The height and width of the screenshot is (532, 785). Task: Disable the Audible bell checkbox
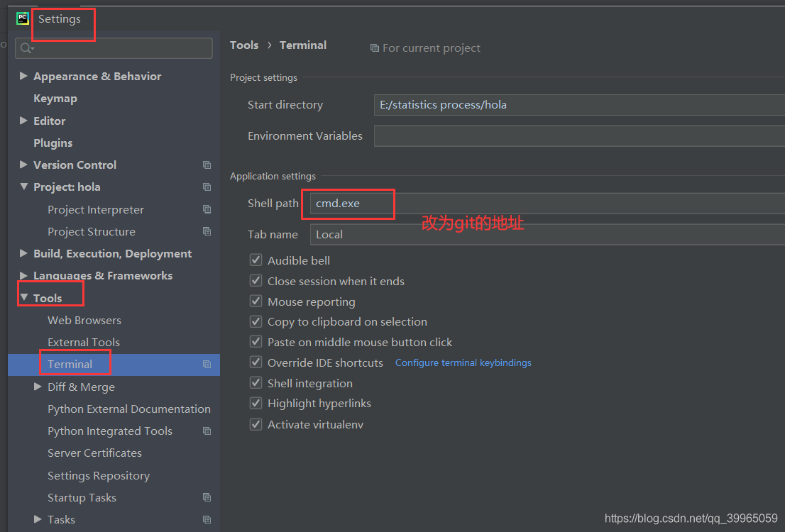point(256,260)
